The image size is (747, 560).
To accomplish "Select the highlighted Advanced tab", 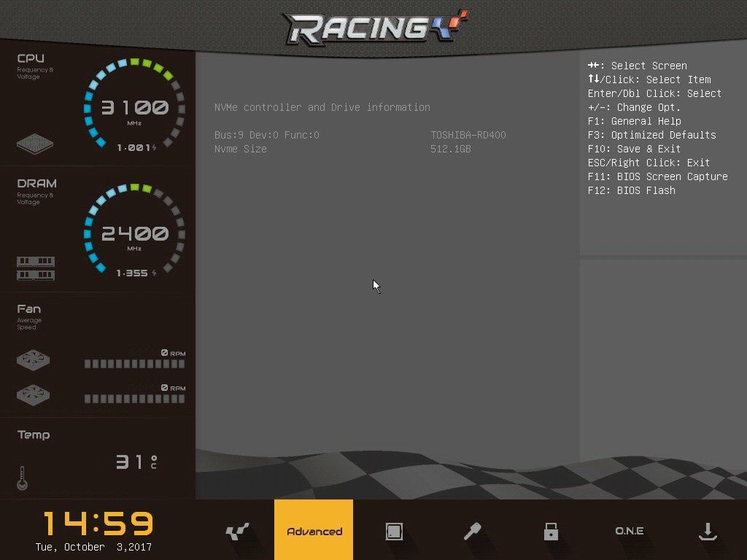I will tap(314, 529).
